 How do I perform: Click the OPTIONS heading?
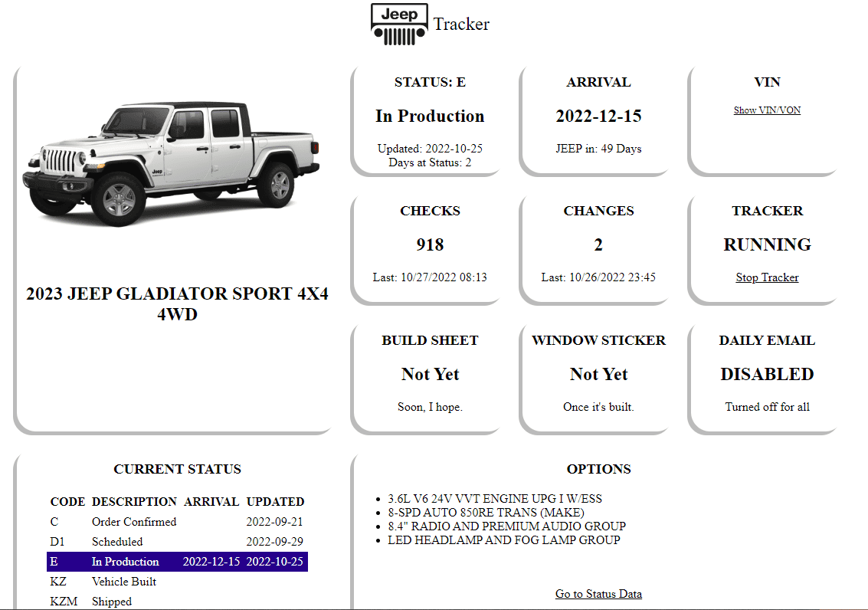pos(598,469)
